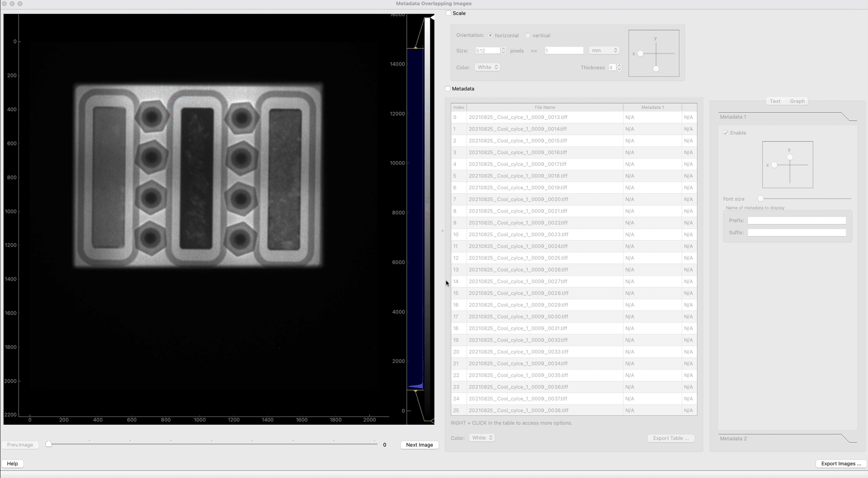Click the Thickness stepper arrows

point(619,67)
